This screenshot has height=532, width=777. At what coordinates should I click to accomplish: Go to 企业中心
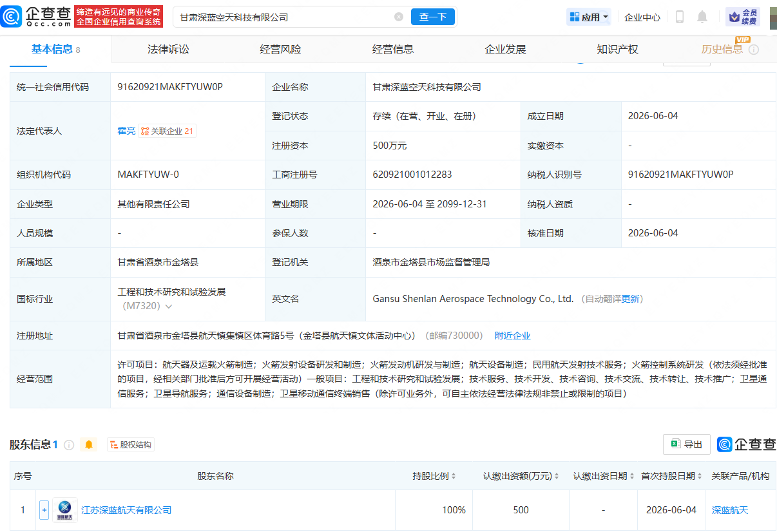click(642, 17)
